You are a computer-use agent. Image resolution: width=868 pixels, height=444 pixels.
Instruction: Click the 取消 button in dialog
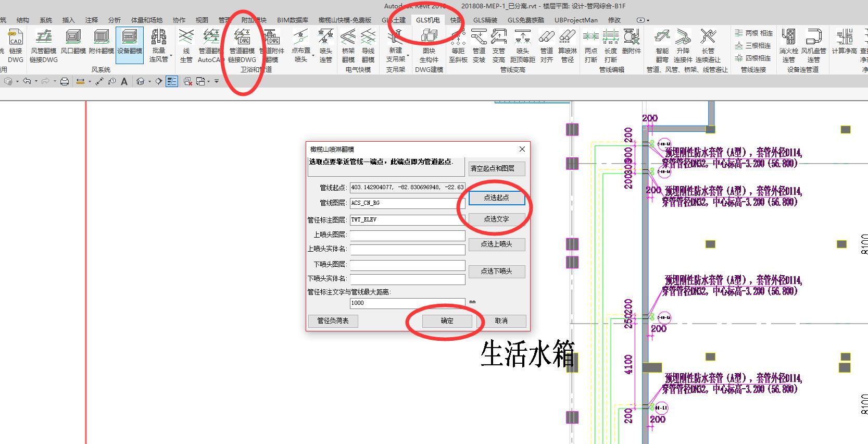(x=501, y=320)
